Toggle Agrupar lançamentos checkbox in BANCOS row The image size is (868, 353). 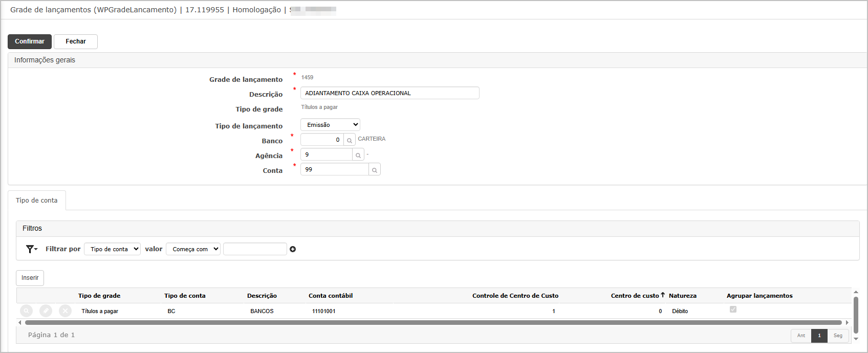point(733,310)
